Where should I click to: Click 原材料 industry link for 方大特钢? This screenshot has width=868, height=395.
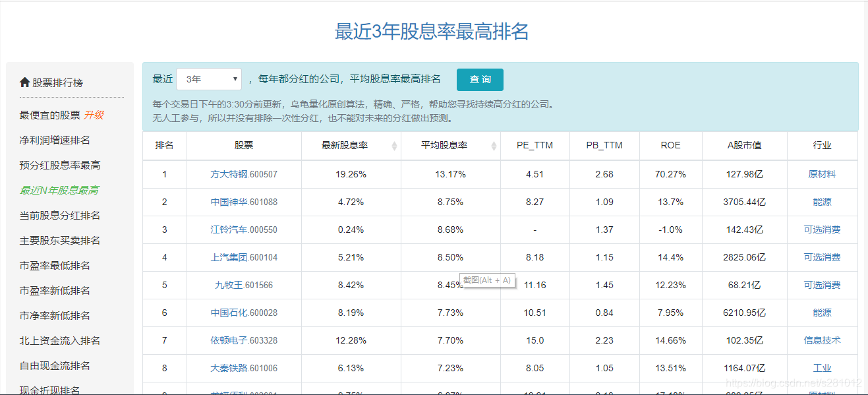point(822,174)
